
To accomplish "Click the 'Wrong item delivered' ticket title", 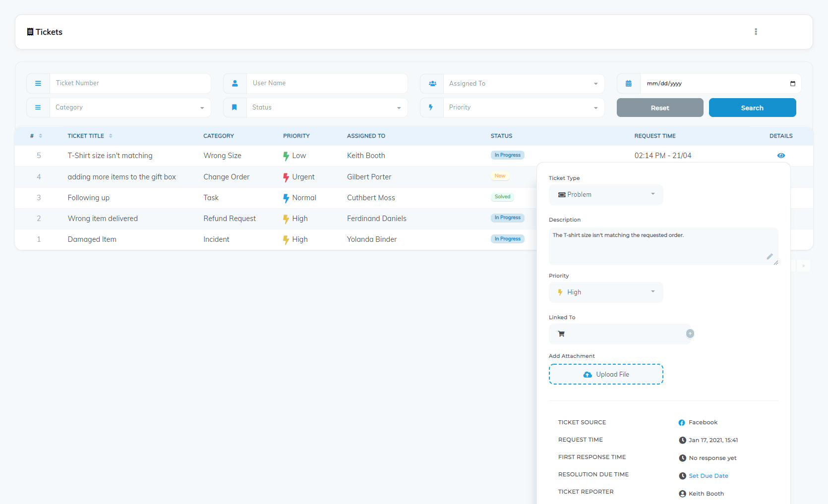I will [103, 219].
